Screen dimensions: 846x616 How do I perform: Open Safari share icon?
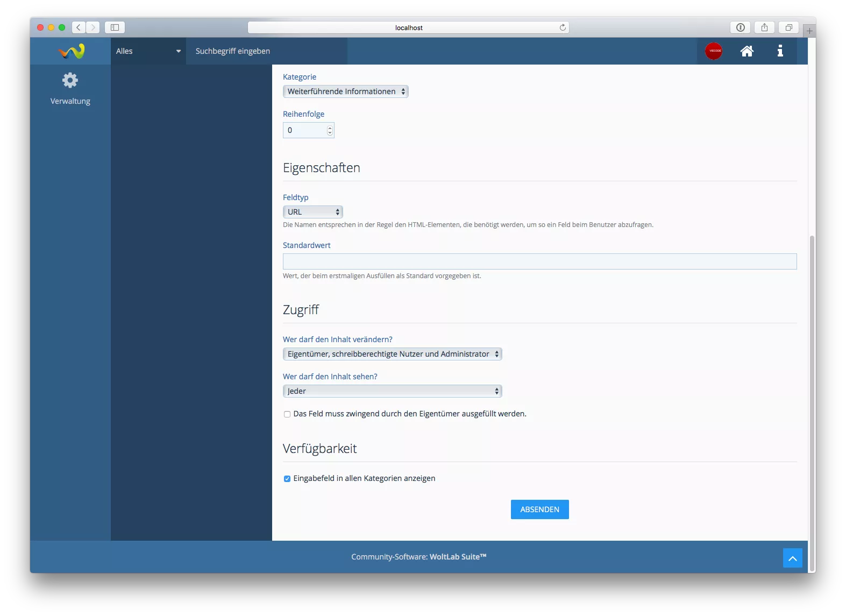click(x=764, y=27)
